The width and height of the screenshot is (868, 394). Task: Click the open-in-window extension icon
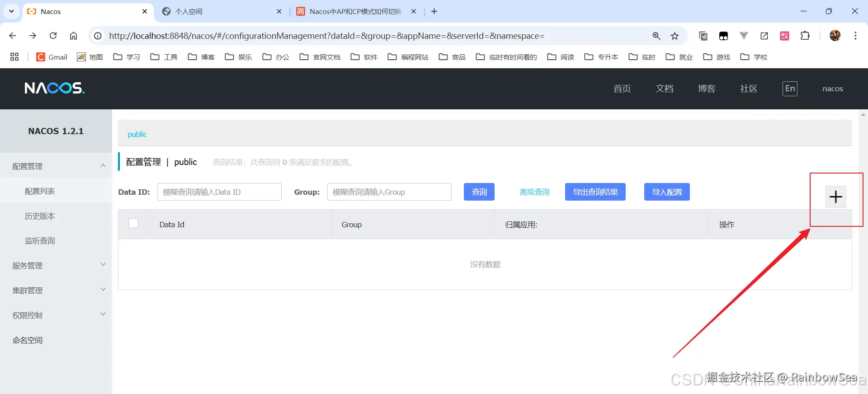[764, 36]
